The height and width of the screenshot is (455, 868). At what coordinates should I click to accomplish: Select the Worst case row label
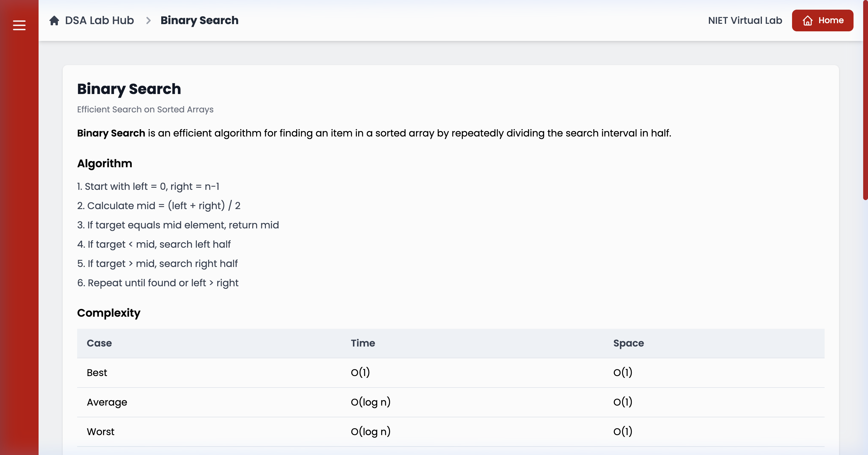point(100,431)
